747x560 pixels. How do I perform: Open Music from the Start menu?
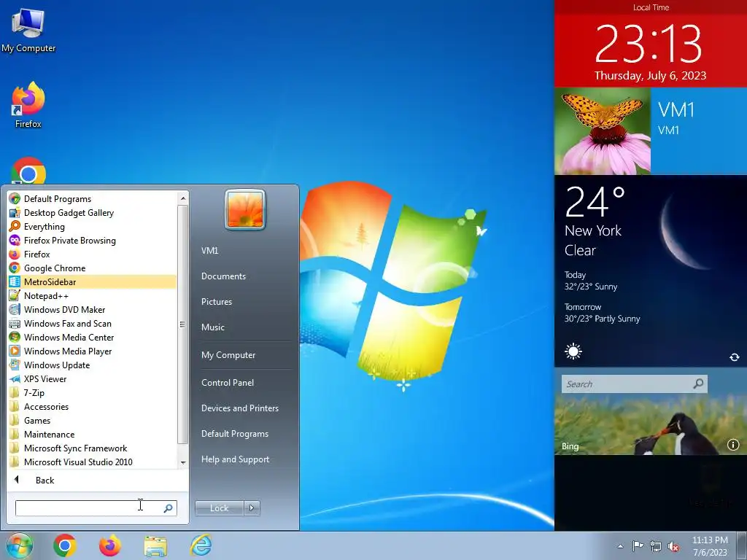click(212, 327)
